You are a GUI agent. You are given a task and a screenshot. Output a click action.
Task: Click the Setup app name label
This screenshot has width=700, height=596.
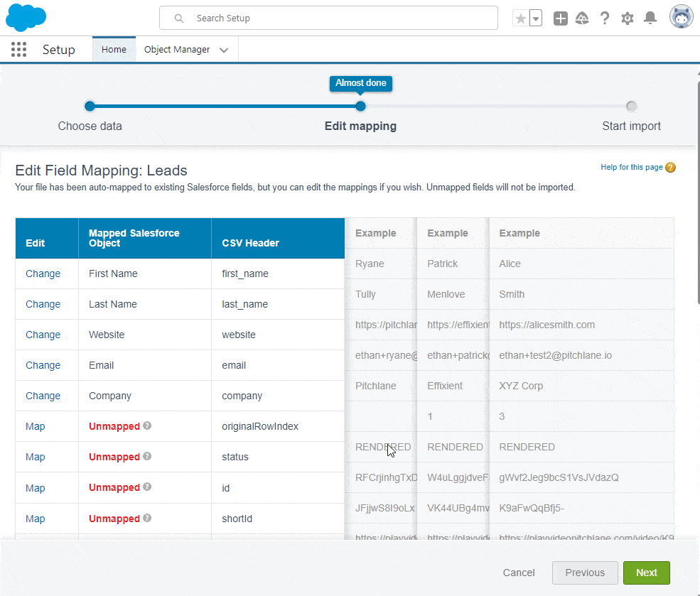pyautogui.click(x=59, y=50)
